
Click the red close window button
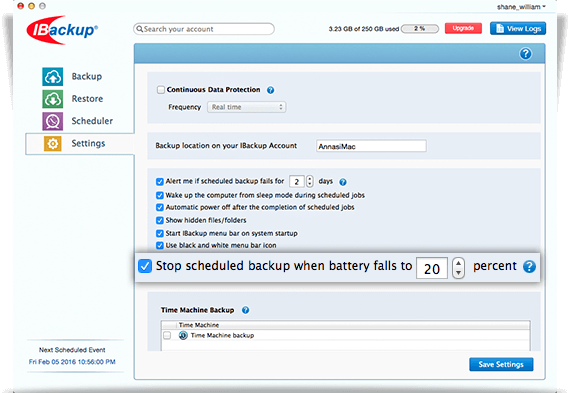tap(21, 6)
